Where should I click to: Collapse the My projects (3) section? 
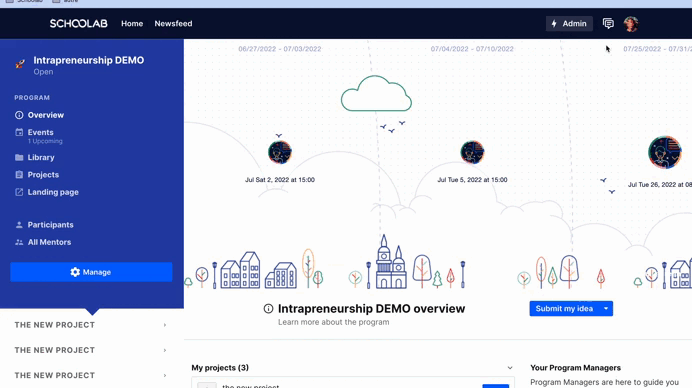510,368
